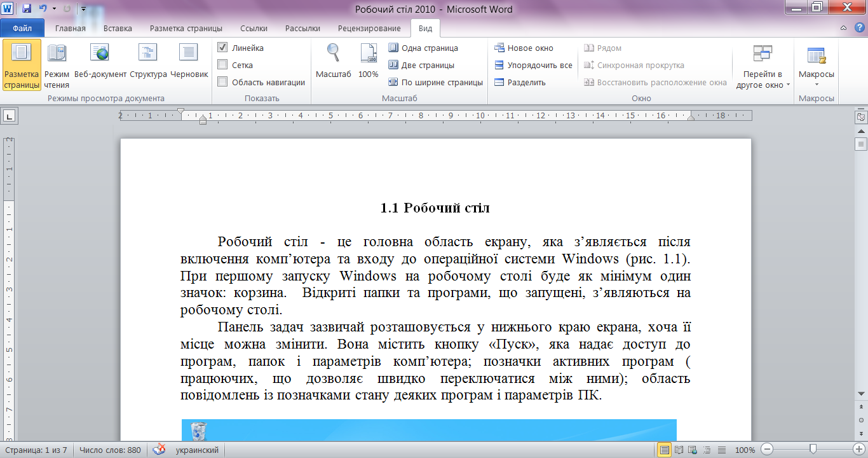Click the zoom in plus button
Viewport: 868px width, 458px height.
tap(859, 450)
